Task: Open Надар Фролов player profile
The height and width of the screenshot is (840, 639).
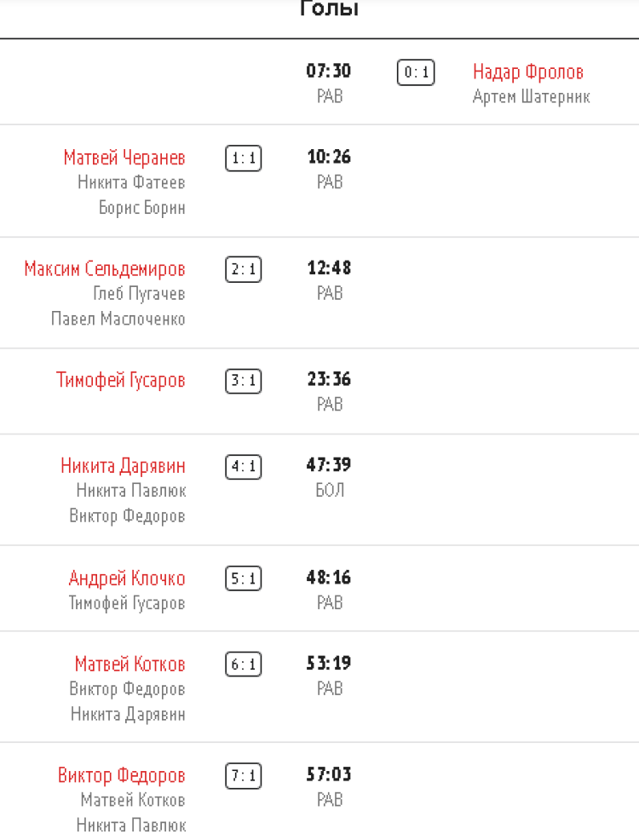Action: click(x=527, y=72)
